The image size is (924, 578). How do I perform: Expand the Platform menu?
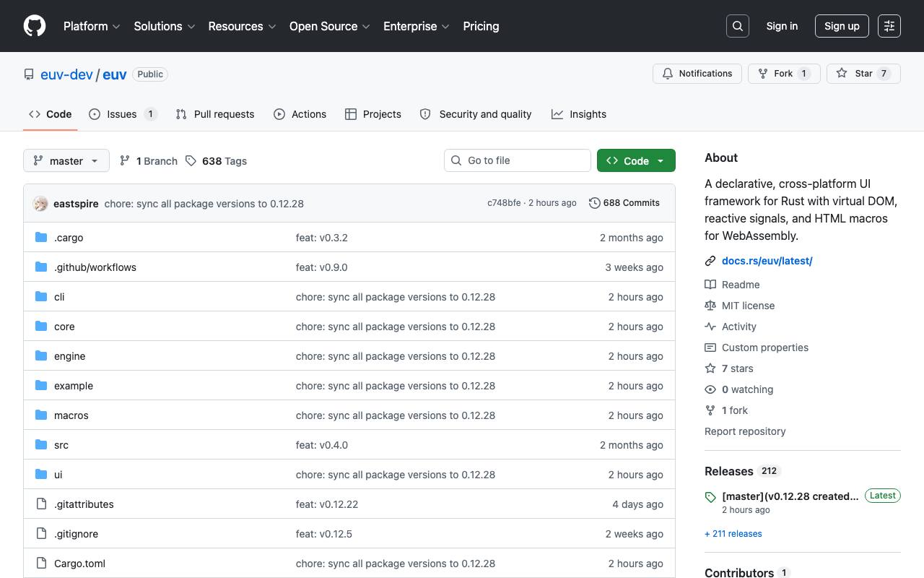pyautogui.click(x=92, y=26)
